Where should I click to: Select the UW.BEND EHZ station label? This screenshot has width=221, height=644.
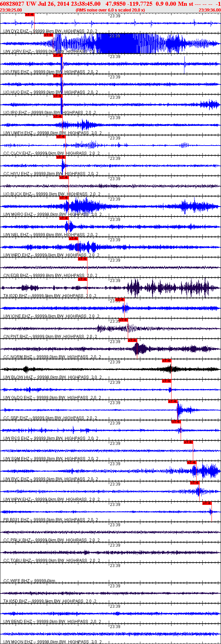(18, 622)
